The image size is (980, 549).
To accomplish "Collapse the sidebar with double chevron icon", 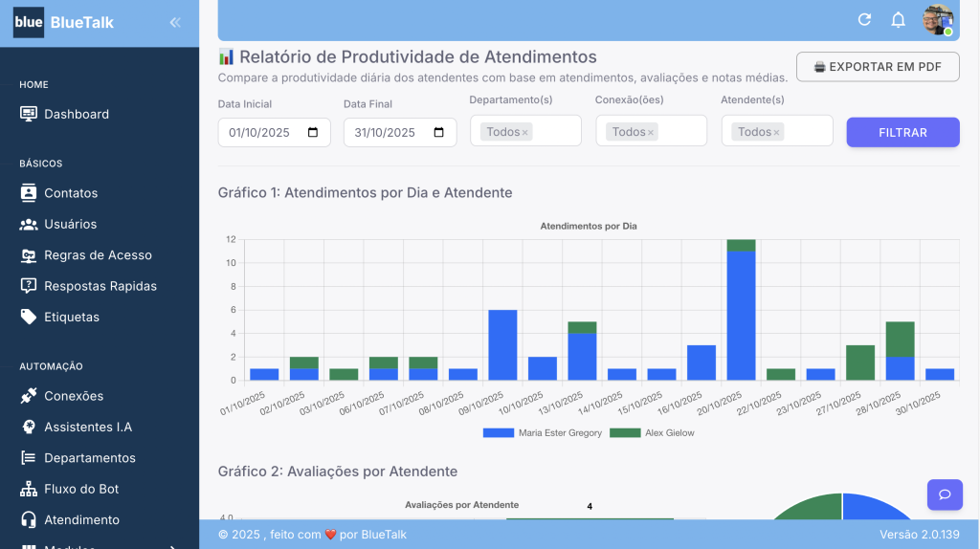I will [175, 22].
